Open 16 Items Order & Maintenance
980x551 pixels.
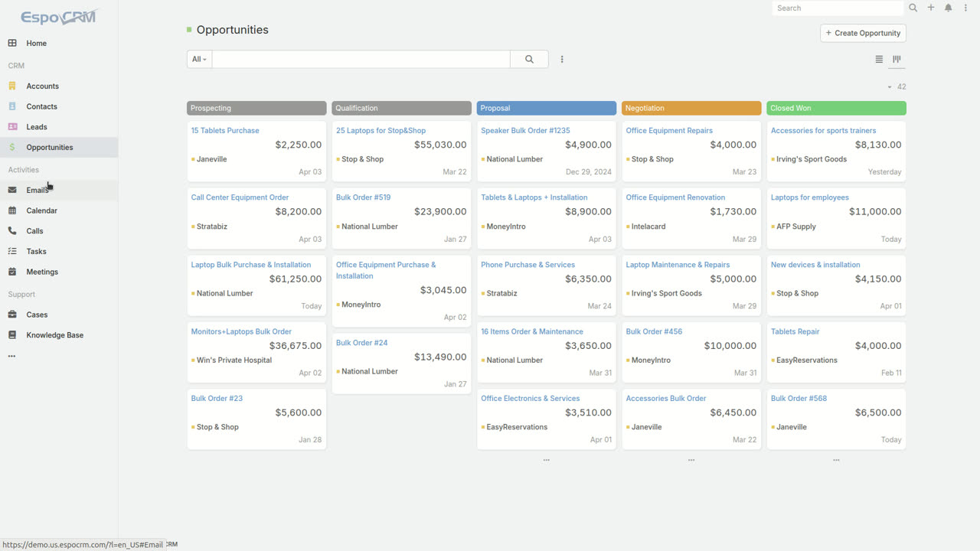[532, 332]
